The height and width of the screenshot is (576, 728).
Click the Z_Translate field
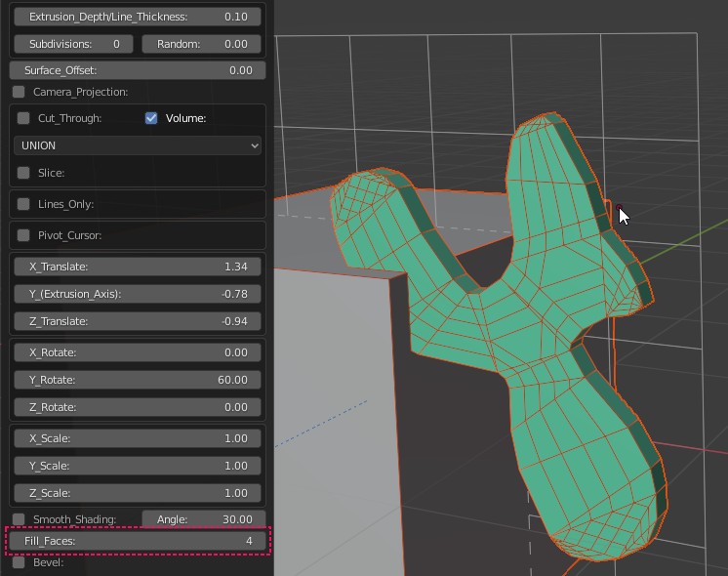(x=137, y=321)
